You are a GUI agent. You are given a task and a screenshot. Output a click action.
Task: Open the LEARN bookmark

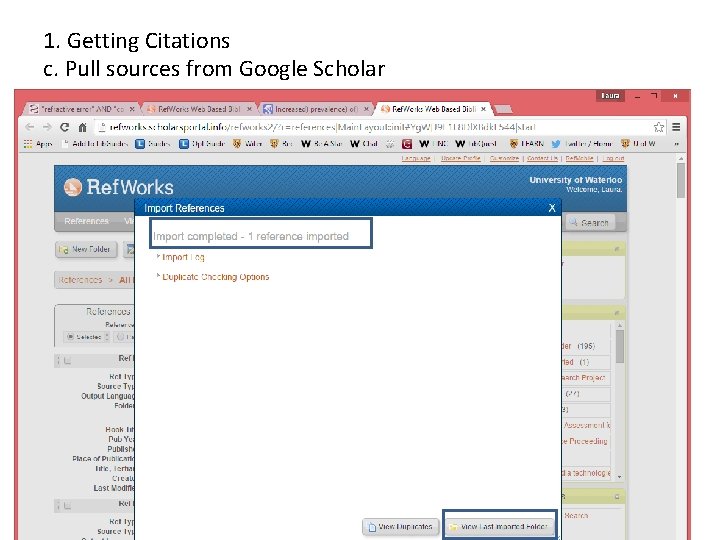tap(527, 144)
